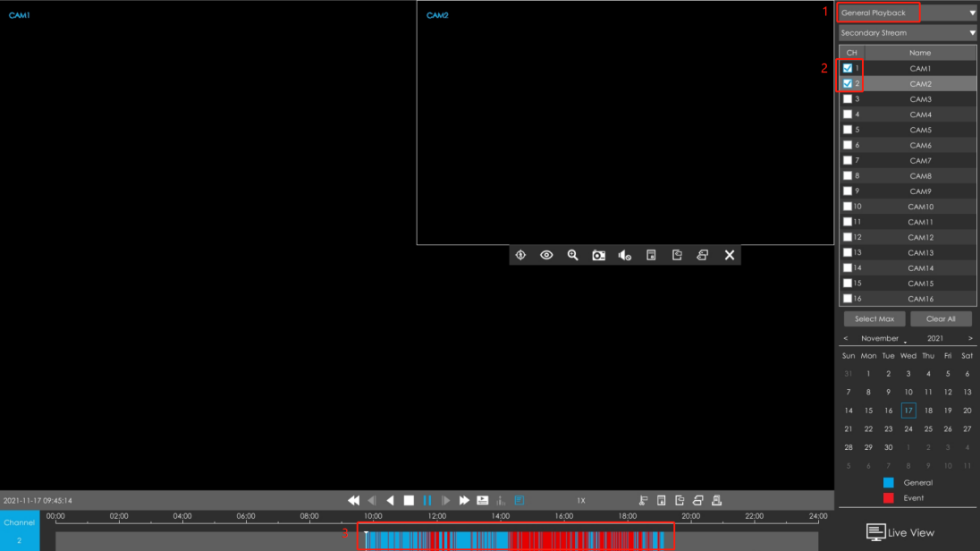Play in reverse using the left arrow
The height and width of the screenshot is (551, 980).
390,500
